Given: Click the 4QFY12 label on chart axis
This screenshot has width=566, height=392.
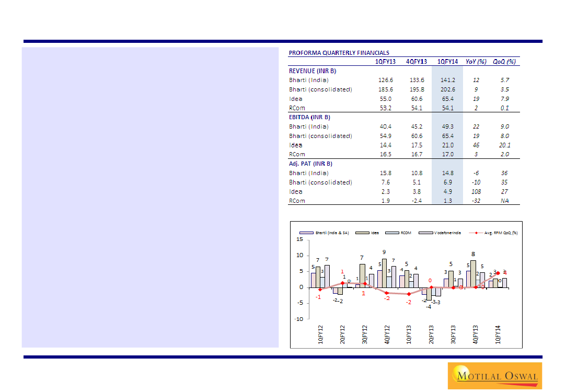Looking at the screenshot, I should click(x=387, y=335).
